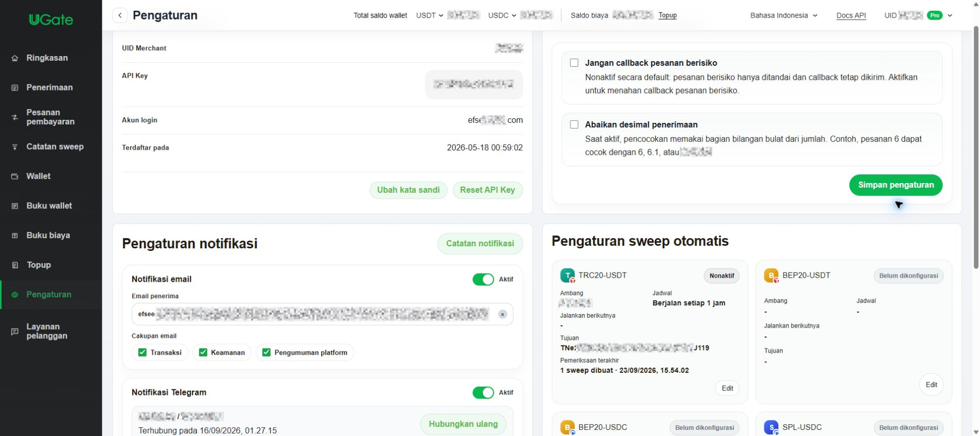Uncheck the Keamanan email coverage option

(x=203, y=352)
